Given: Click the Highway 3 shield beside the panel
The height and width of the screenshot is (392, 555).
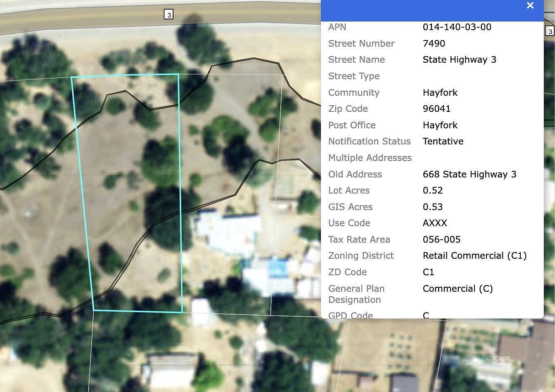Looking at the screenshot, I should coord(550,30).
